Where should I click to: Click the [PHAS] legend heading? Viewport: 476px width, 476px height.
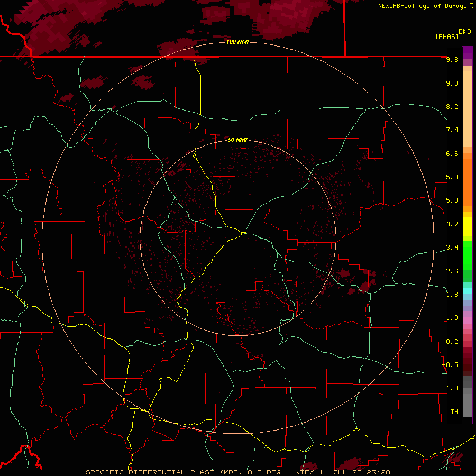pos(447,36)
